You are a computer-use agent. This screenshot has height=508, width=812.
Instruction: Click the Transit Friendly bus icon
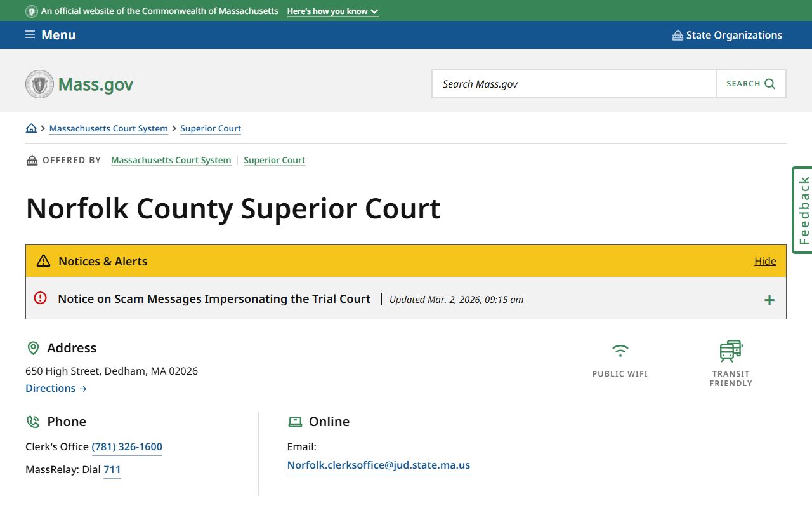coord(731,351)
